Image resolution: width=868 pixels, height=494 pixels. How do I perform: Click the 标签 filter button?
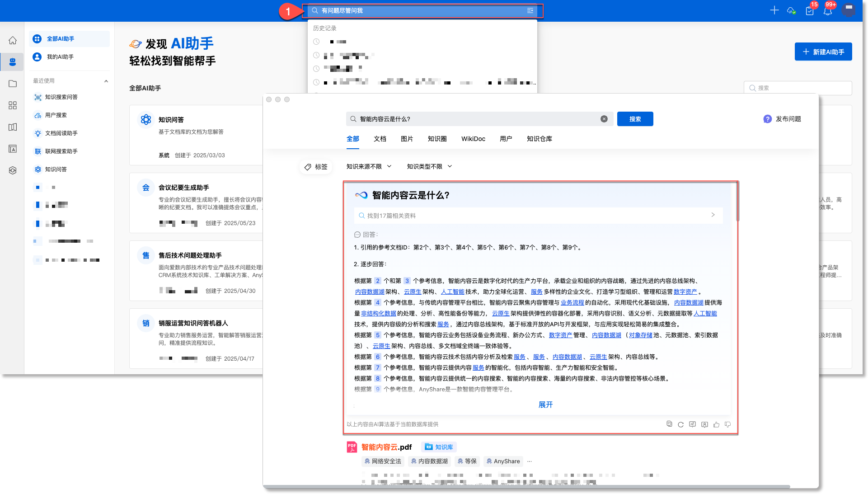click(316, 167)
